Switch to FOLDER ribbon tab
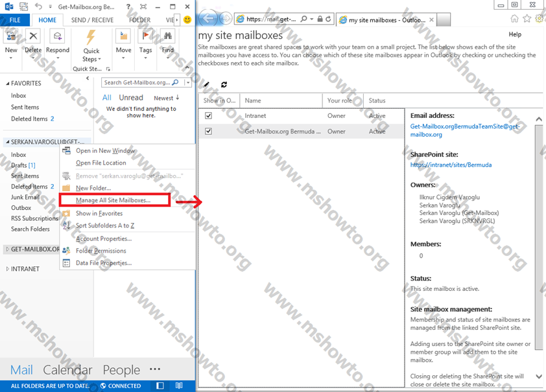 139,20
